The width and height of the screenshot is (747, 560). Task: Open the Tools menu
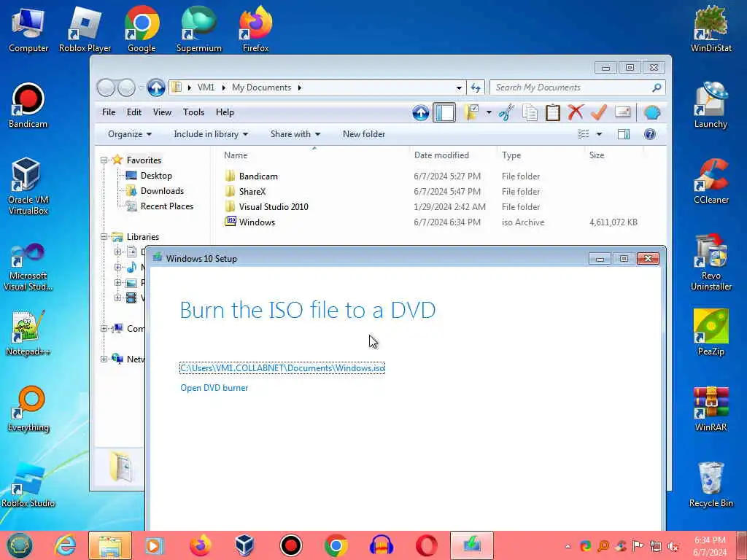point(193,112)
